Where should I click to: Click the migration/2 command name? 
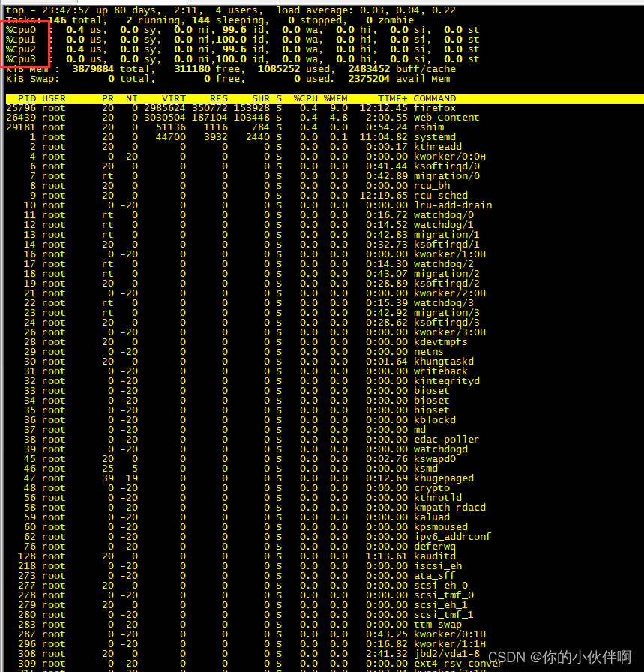tap(447, 274)
